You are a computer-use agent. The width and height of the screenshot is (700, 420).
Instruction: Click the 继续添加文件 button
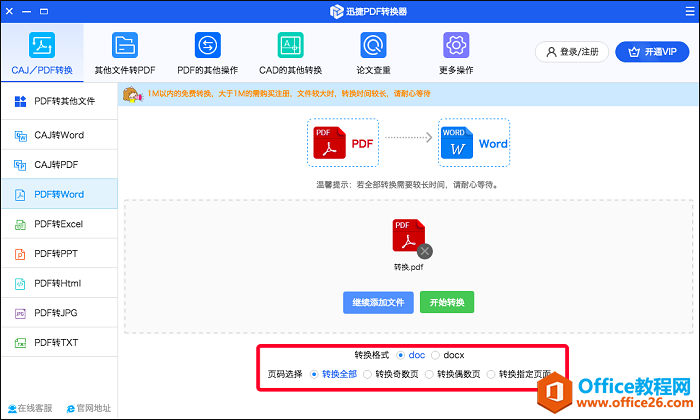coord(378,303)
